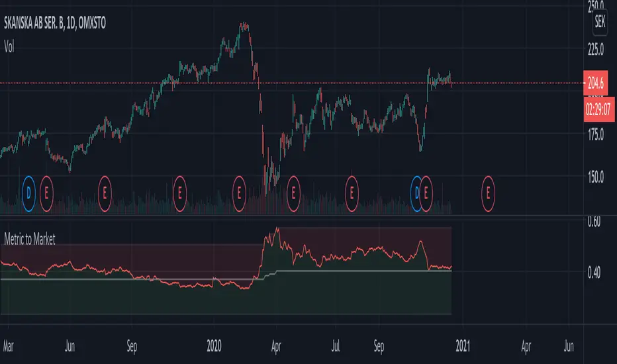Click blue dividend D marker near November 2020

pos(416,194)
